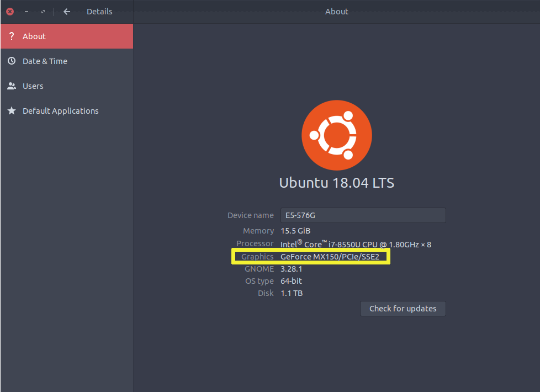Image resolution: width=540 pixels, height=392 pixels.
Task: Click the orange Ubuntu logo
Action: (x=336, y=135)
